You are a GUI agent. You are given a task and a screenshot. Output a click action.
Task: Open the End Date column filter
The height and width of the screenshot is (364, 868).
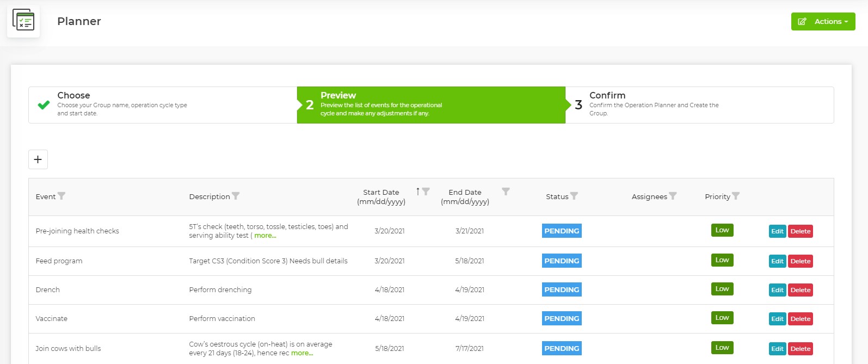pos(506,192)
